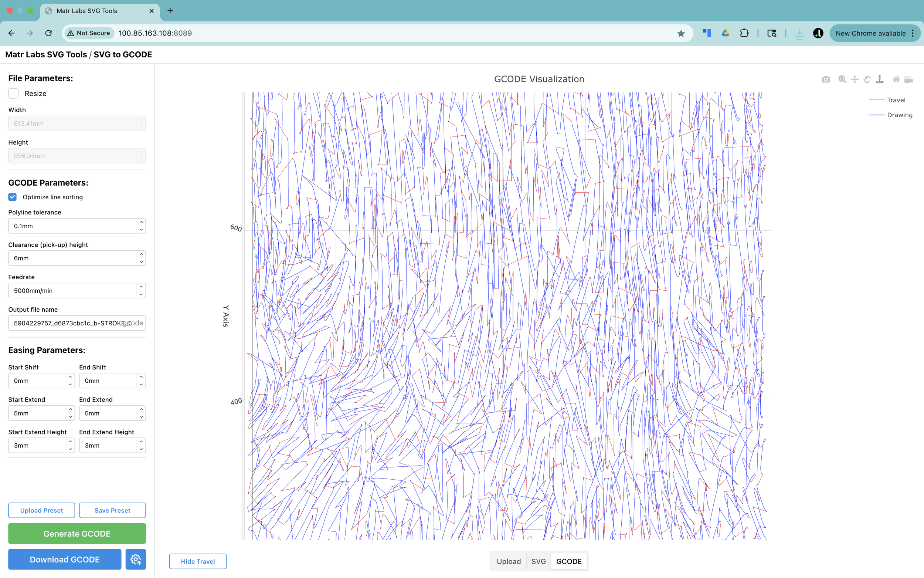The height and width of the screenshot is (578, 924).
Task: Click the Generate GCODE button
Action: 77,533
